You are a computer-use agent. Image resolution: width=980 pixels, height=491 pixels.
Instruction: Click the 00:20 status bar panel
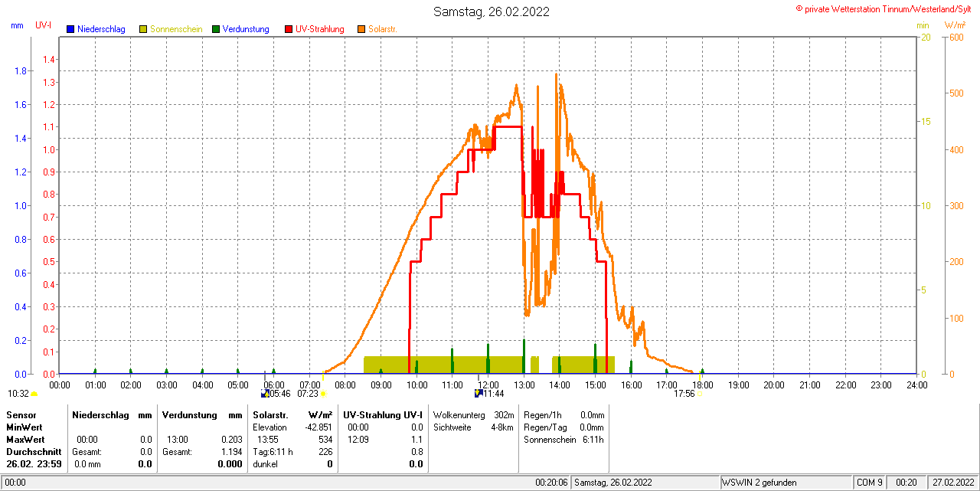coord(906,483)
